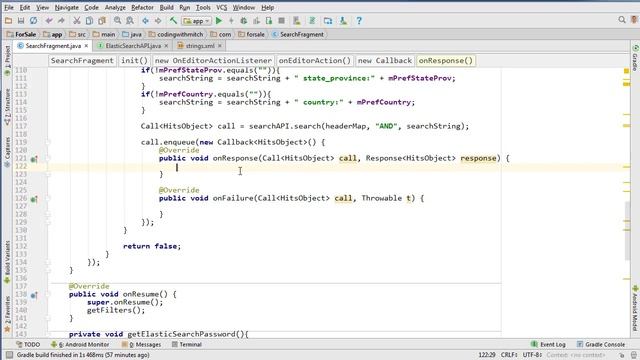The width and height of the screenshot is (640, 360).
Task: Jump to init() in the structure breadcrumb
Action: pyautogui.click(x=134, y=60)
